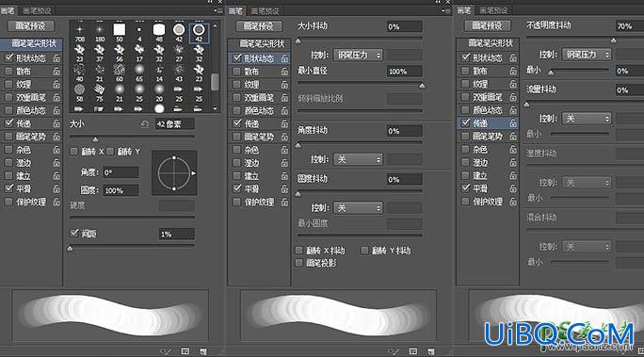The width and height of the screenshot is (644, 357).
Task: Select 画笔笔尖形状 in the 不透明度抖动 panel
Action: [490, 43]
